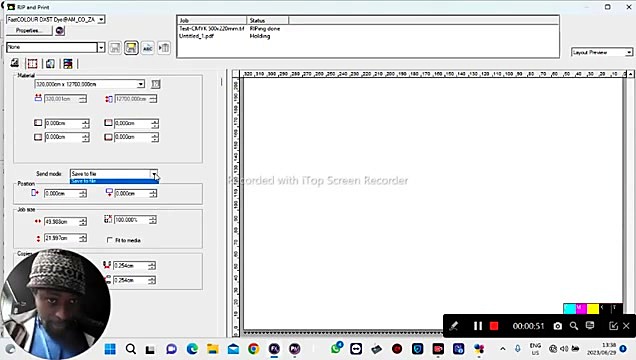This screenshot has height=360, width=636.
Task: Click the scale 100.000% field
Action: 131,220
